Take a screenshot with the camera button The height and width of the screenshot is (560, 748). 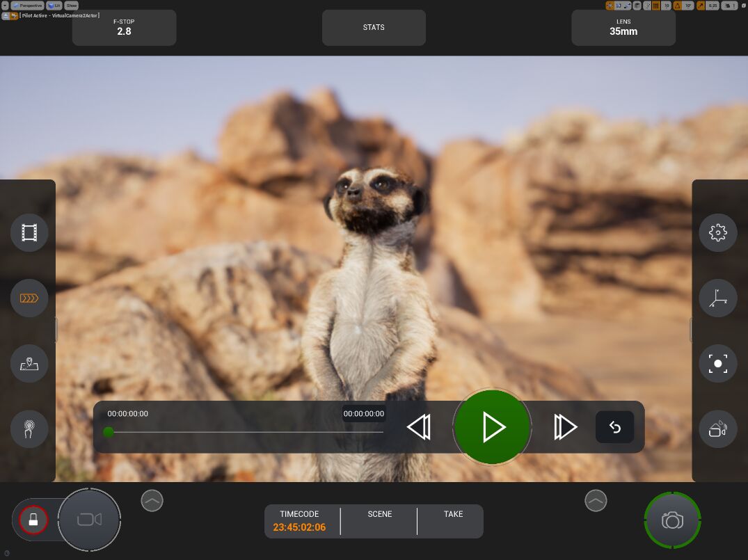[x=672, y=520]
